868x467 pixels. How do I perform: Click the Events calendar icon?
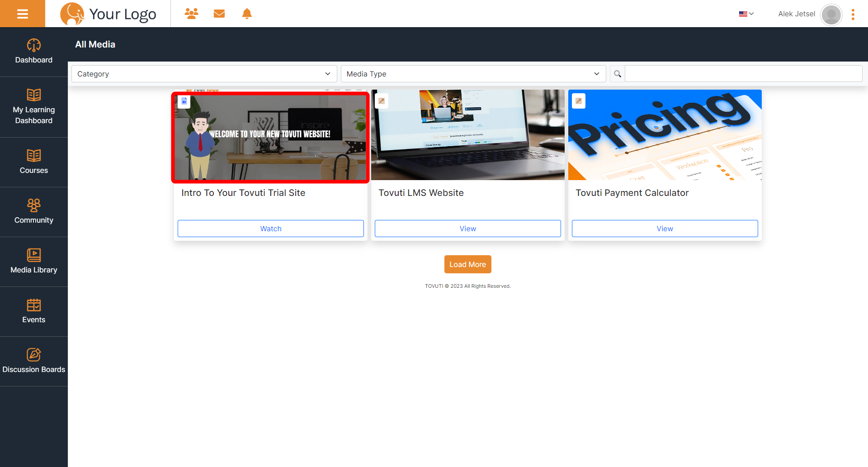pos(34,305)
